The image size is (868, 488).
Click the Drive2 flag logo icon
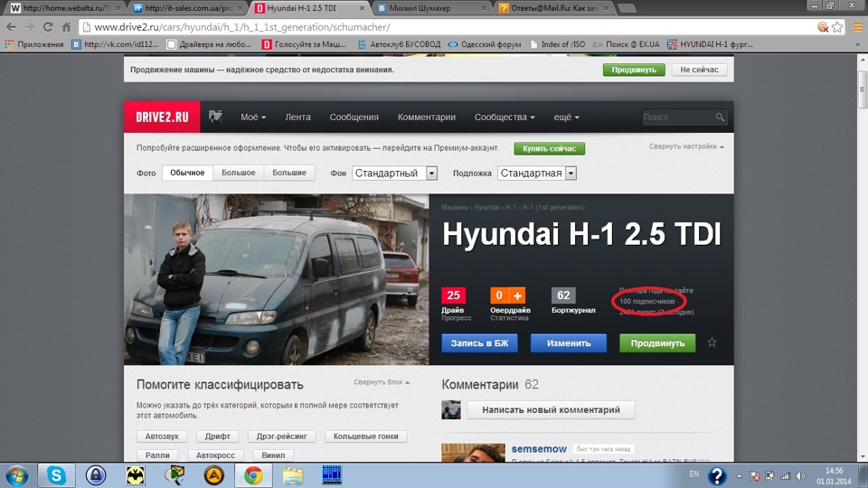coord(215,117)
